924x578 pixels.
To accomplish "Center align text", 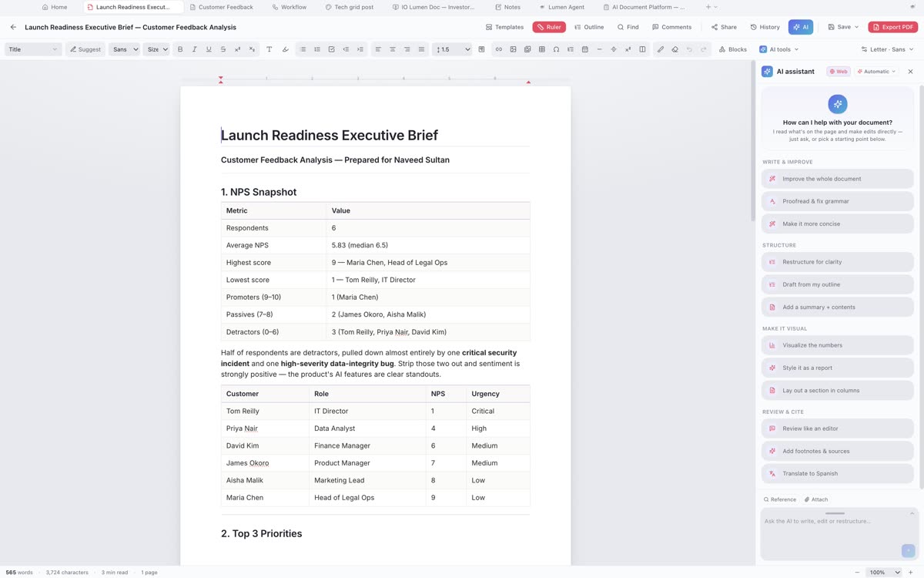I will pyautogui.click(x=393, y=49).
